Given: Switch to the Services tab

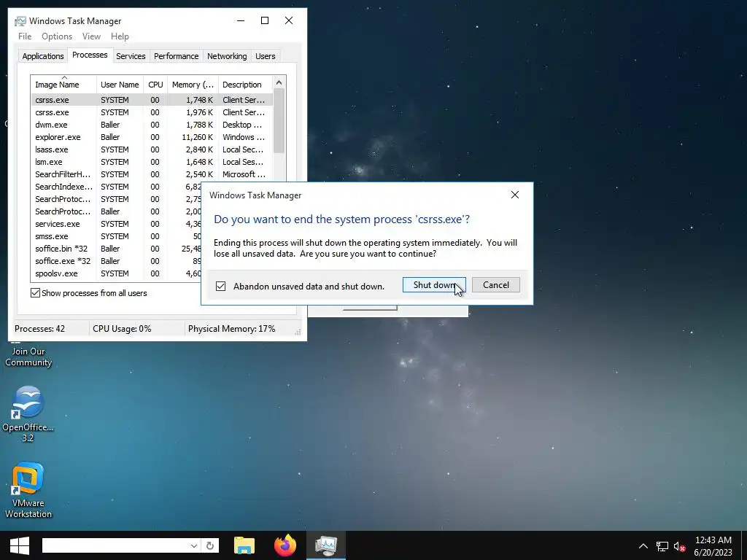Looking at the screenshot, I should 131,56.
